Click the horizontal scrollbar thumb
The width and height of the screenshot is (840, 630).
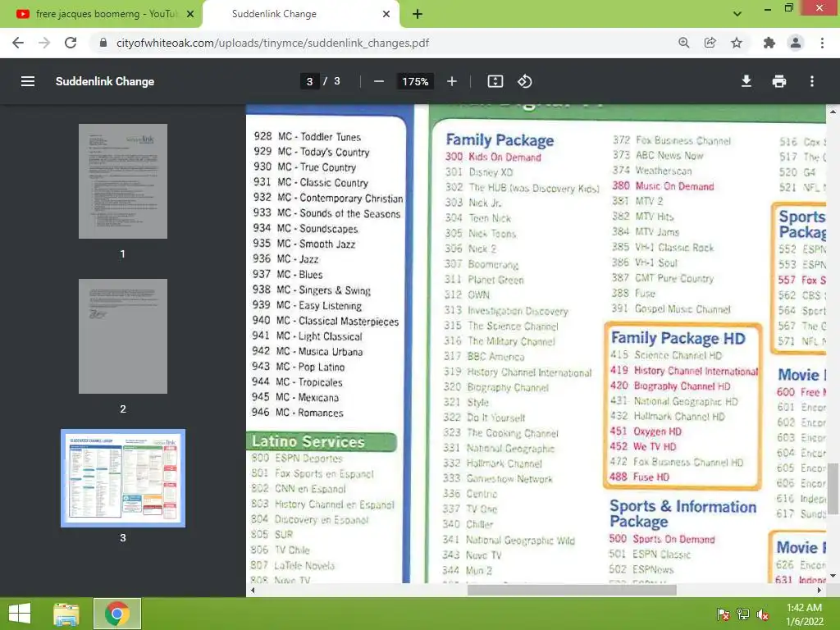coord(572,591)
